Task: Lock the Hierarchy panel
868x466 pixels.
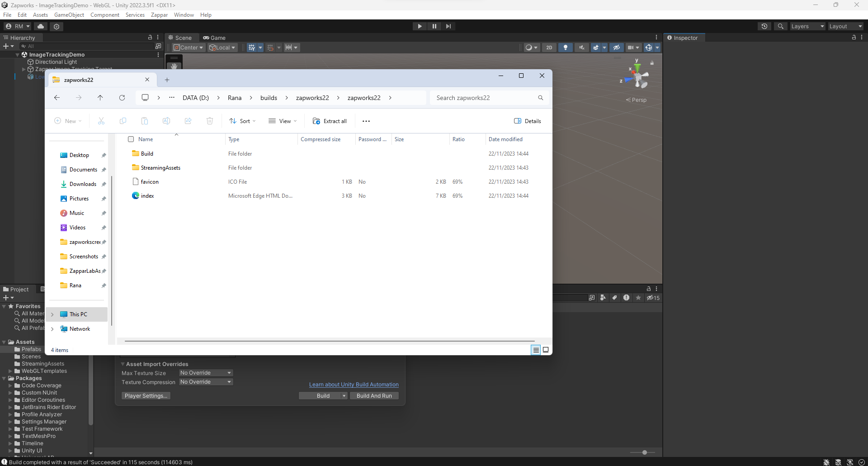Action: 150,38
